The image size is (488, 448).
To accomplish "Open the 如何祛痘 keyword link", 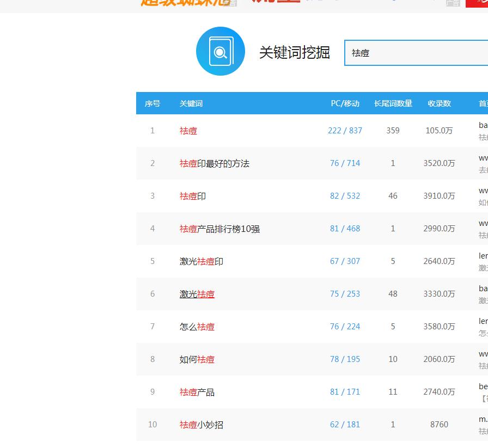I will pyautogui.click(x=197, y=359).
